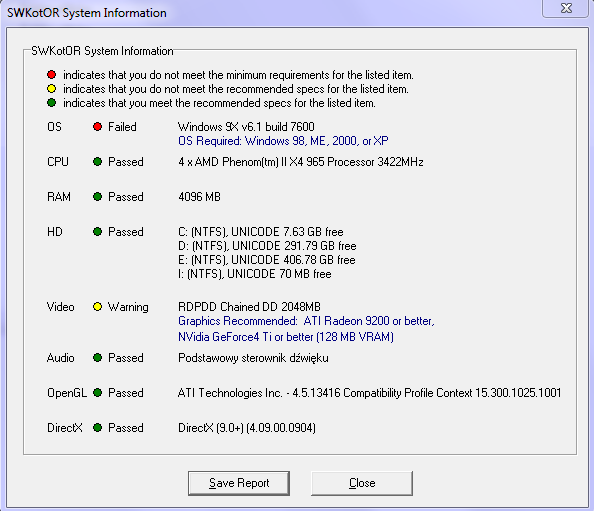Close the dialog via title bar X
594x511 pixels.
[x=566, y=8]
